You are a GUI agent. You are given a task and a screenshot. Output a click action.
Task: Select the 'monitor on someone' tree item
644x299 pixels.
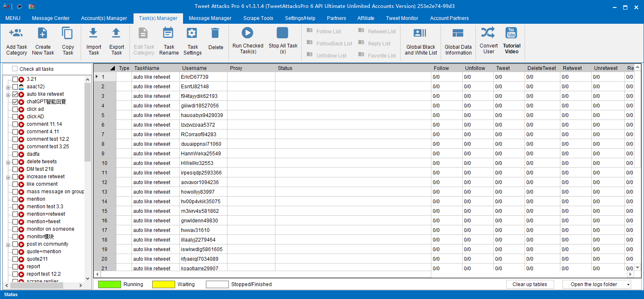coord(50,229)
